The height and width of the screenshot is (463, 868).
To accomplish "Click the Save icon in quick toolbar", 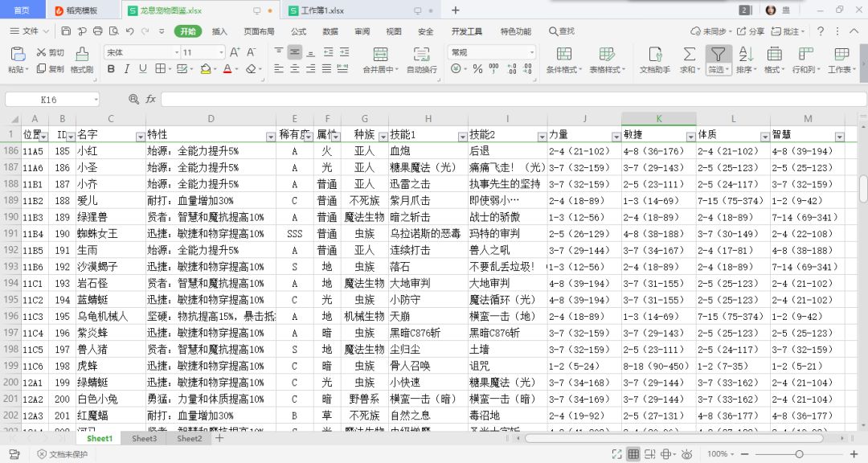I will (x=66, y=31).
